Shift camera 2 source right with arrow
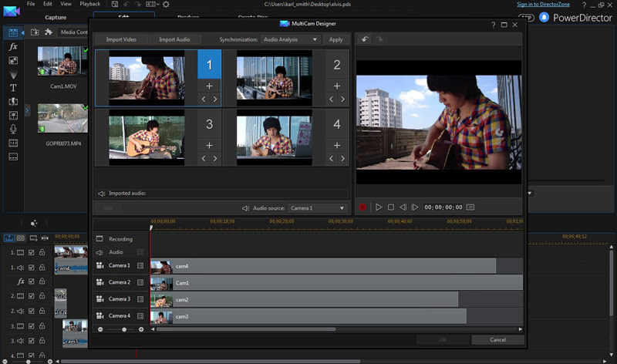617x364 pixels. coord(342,99)
